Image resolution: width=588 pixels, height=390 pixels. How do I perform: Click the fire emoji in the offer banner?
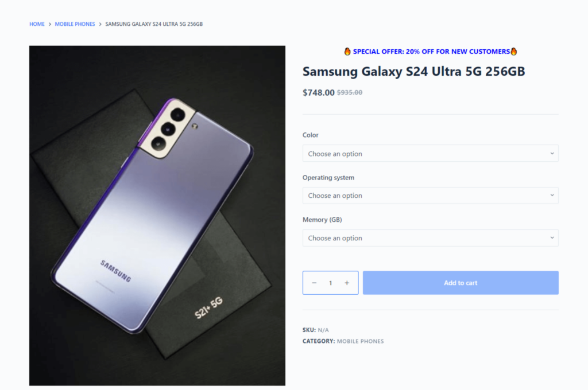coord(347,51)
